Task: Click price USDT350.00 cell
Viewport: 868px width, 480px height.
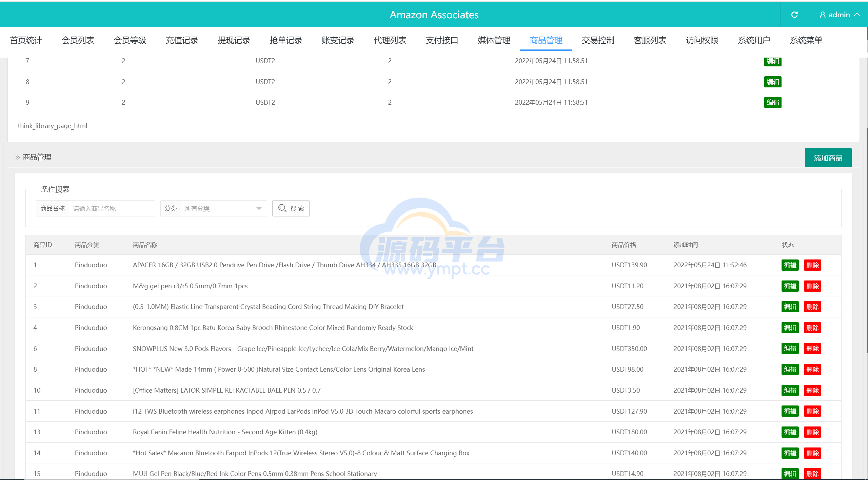Action: (629, 349)
